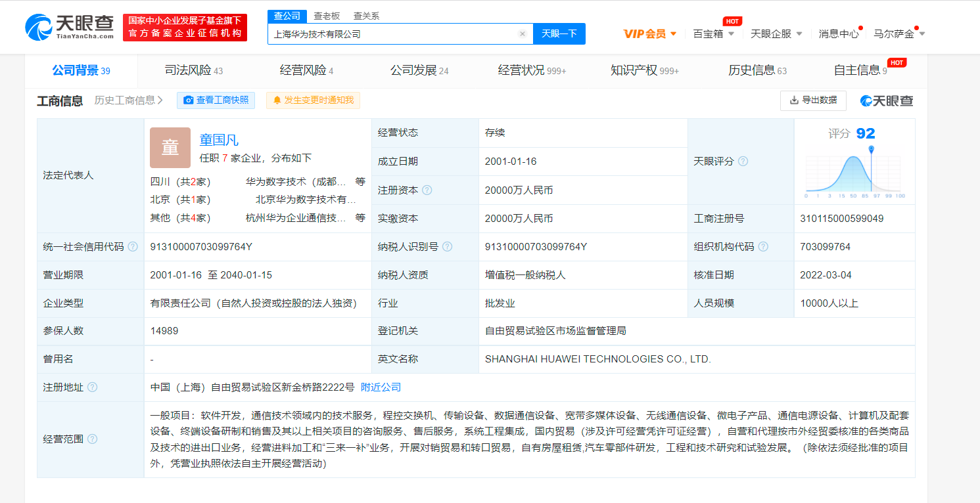
Task: Click the TianYanCha logo
Action: point(69,27)
